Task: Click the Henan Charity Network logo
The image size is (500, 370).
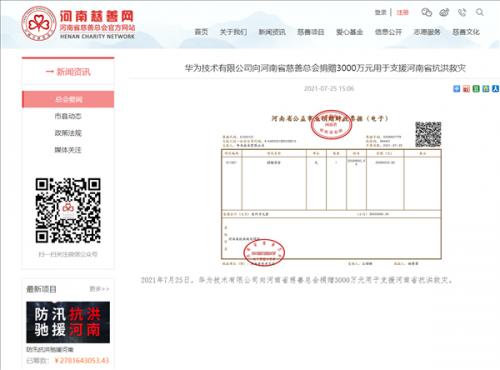Action: 78,23
